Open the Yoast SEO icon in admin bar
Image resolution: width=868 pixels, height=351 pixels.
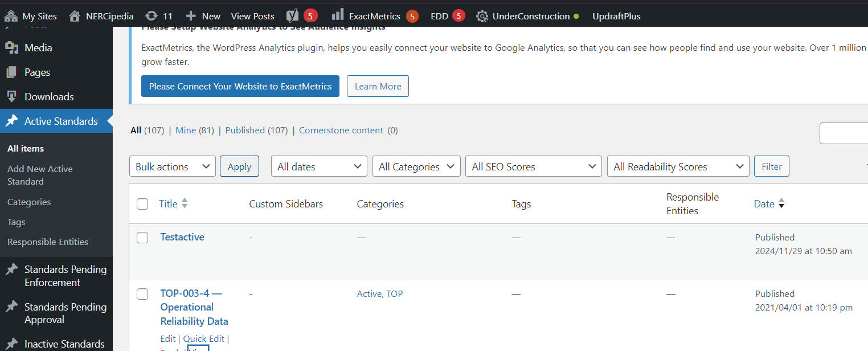292,16
